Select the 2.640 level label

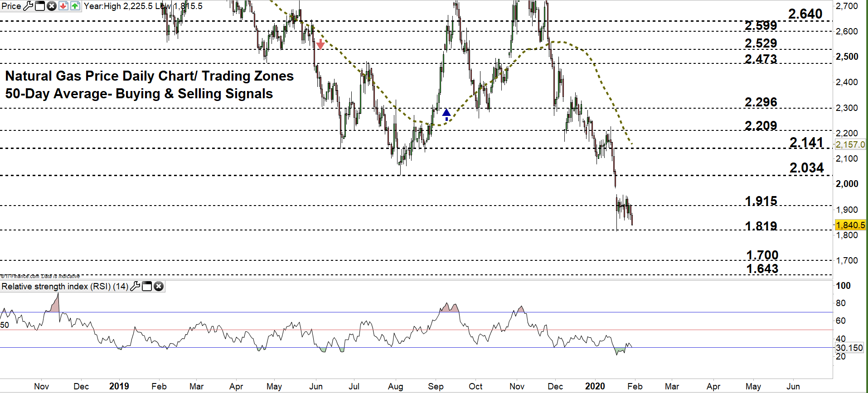[x=805, y=14]
